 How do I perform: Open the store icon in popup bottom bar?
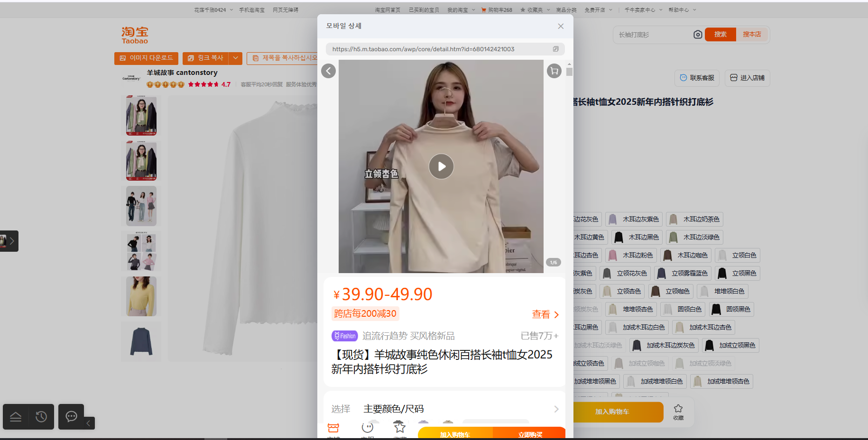tap(333, 429)
